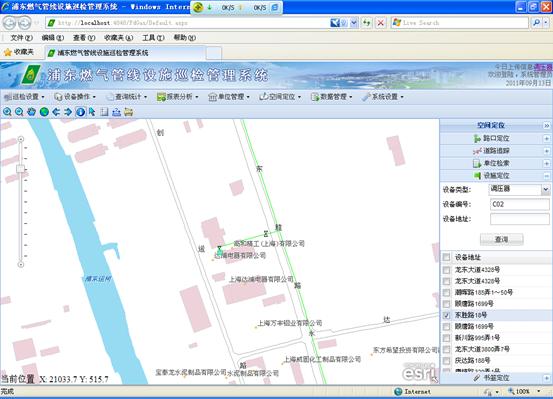
Task: Activate the pan hand tool
Action: tap(32, 112)
